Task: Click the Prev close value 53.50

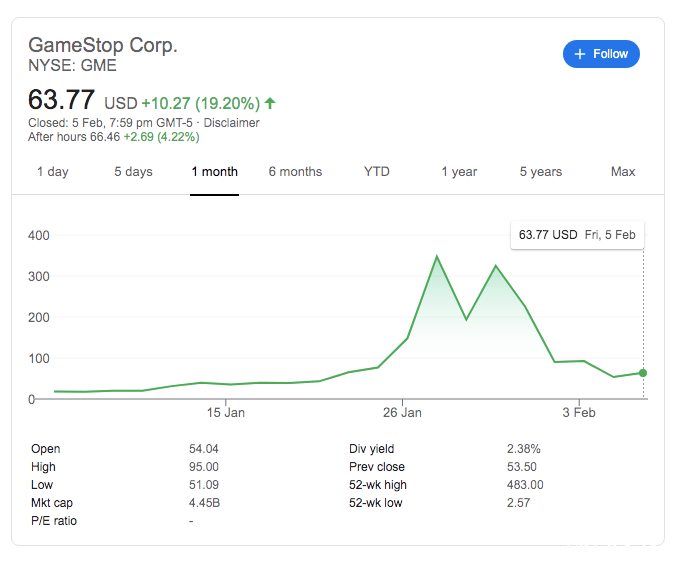Action: [x=522, y=467]
